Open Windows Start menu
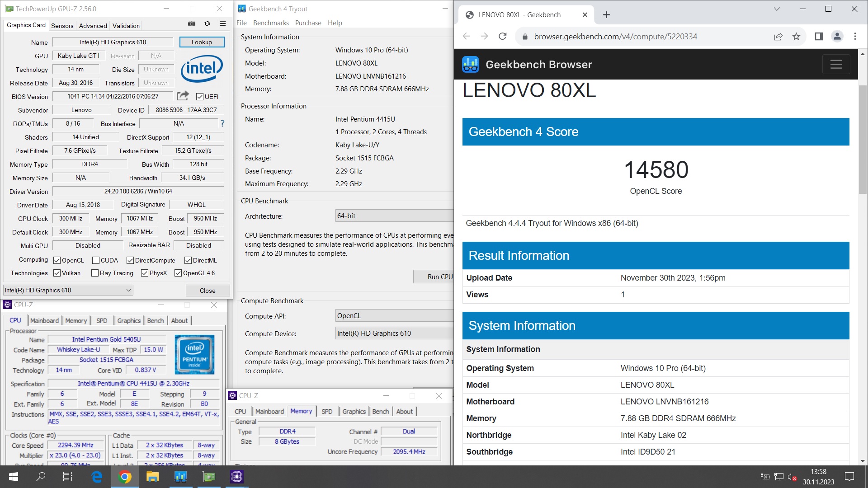The image size is (868, 488). [14, 477]
